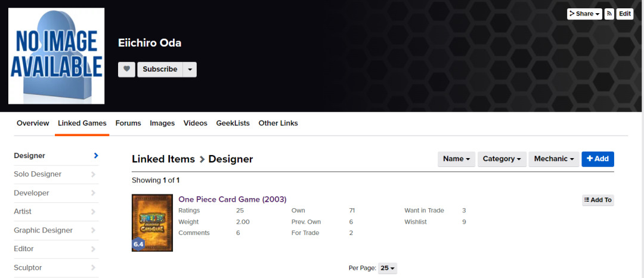This screenshot has width=644, height=278.
Task: Click the One Piece Card Game thumbnail
Action: [x=153, y=223]
